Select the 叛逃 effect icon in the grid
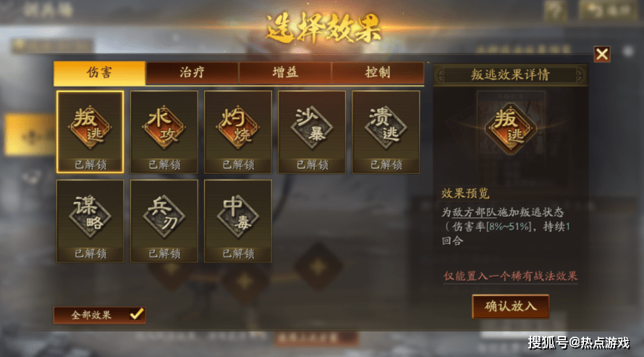Screen dimensions: 644x357 (x=90, y=132)
